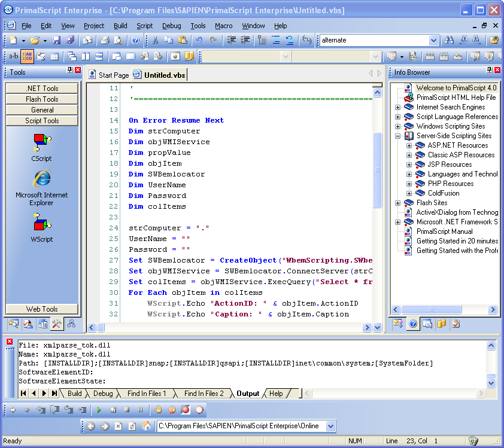Click the output pane scroll down arrow

pos(491,383)
